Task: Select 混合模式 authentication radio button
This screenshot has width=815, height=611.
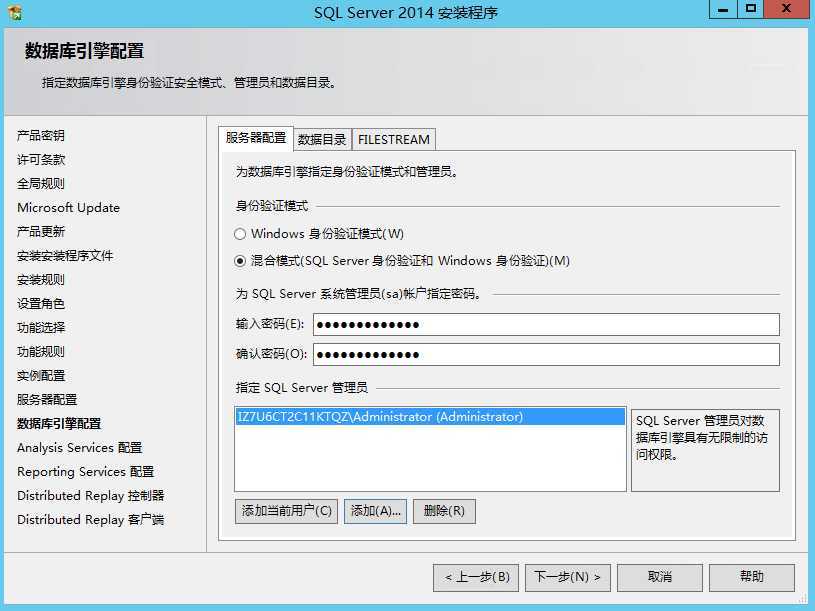Action: pyautogui.click(x=240, y=261)
